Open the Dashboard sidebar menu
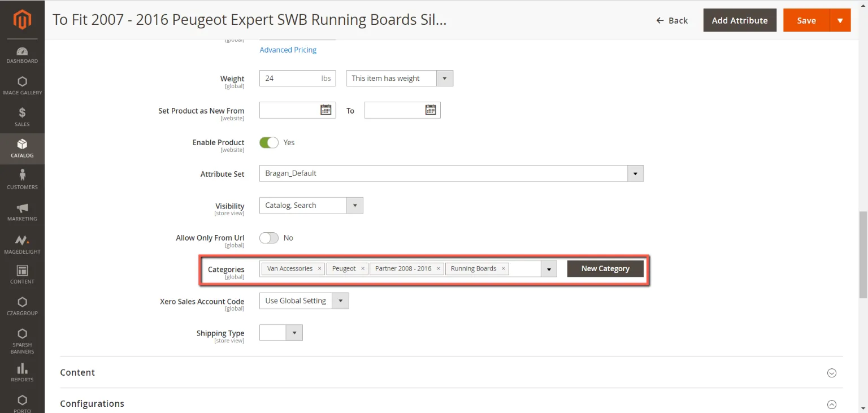Screen dimensions: 868x413 pos(22,55)
